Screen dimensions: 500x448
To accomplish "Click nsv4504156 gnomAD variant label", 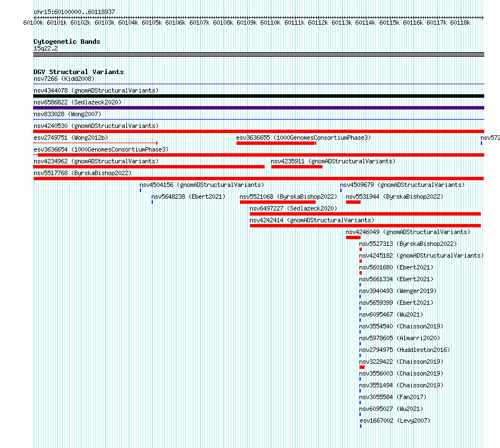I will pos(202,185).
